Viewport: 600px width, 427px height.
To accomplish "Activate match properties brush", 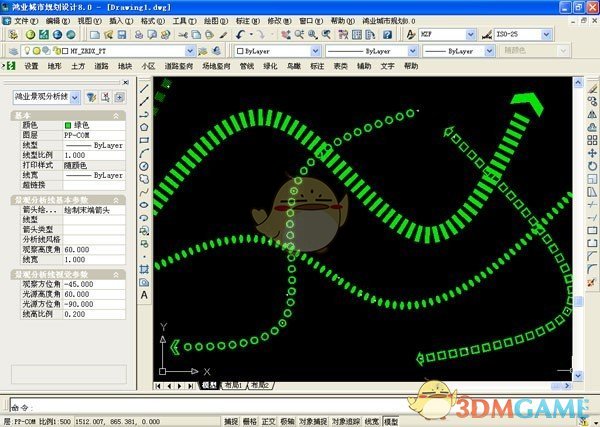I will (x=223, y=35).
